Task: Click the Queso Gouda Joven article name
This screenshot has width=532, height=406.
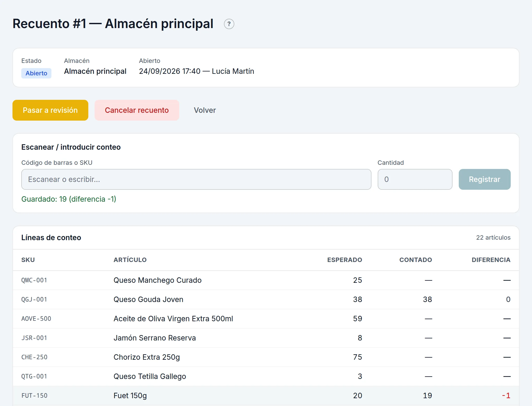Action: pyautogui.click(x=148, y=299)
